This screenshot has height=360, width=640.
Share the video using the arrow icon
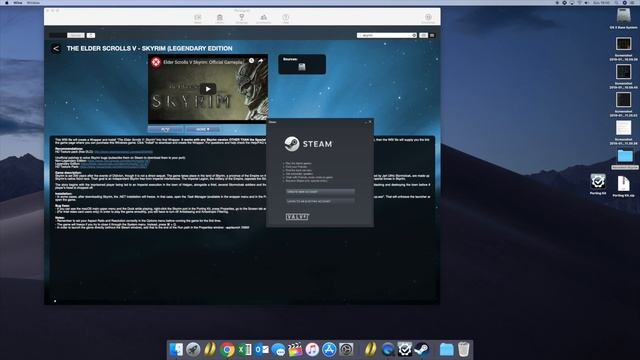click(x=260, y=61)
